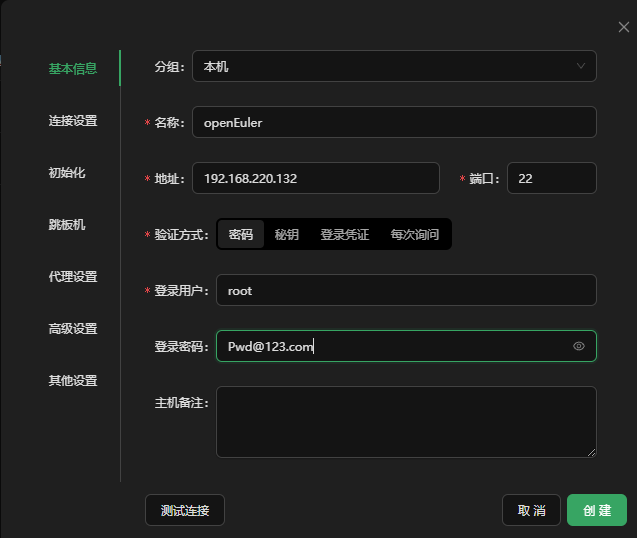Go to the 其他设置 tab
This screenshot has width=637, height=538.
tap(73, 381)
